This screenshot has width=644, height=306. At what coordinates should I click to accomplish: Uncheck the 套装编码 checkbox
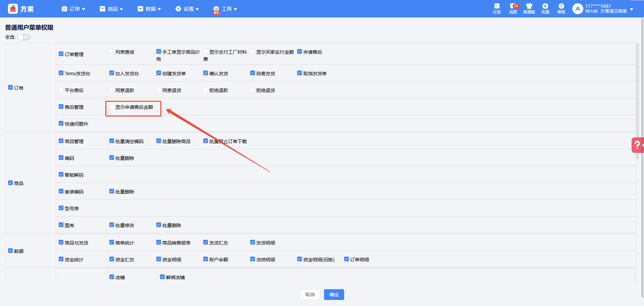[x=61, y=191]
